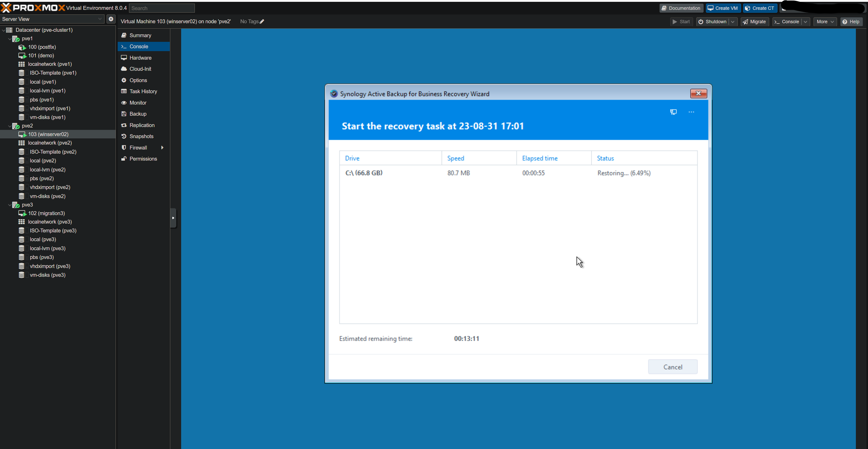Collapse the pve3 node tree

point(10,205)
